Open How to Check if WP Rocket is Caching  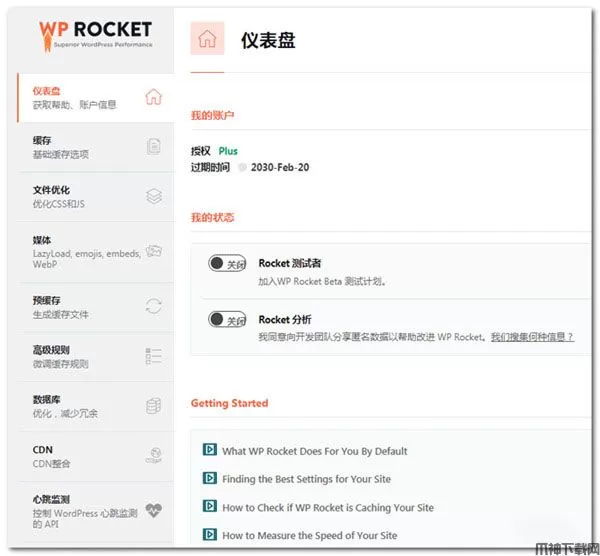[x=328, y=508]
